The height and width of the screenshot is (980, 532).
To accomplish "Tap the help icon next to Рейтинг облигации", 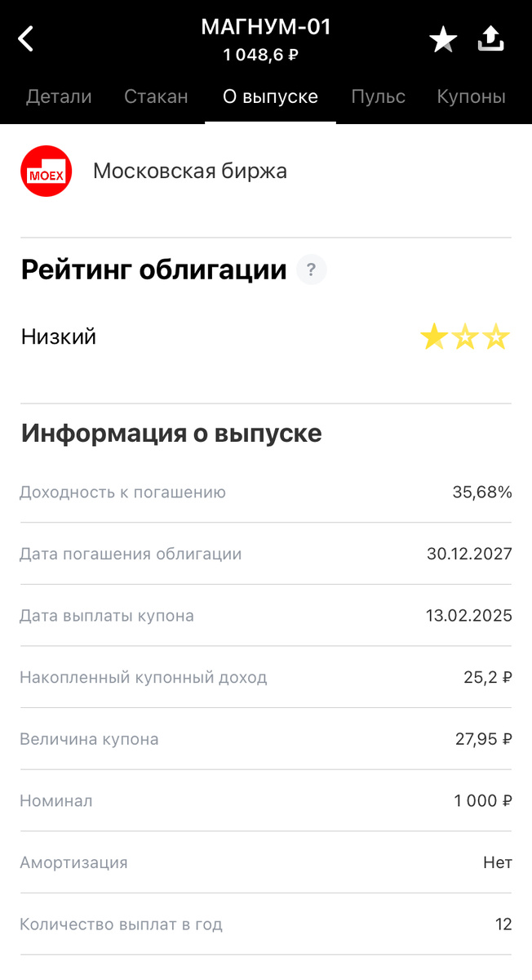I will coord(311,269).
